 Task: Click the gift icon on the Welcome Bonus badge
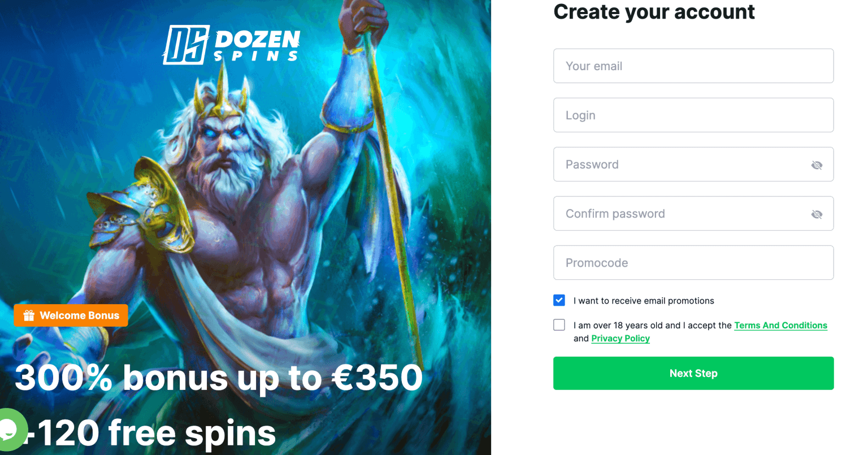[x=29, y=315]
